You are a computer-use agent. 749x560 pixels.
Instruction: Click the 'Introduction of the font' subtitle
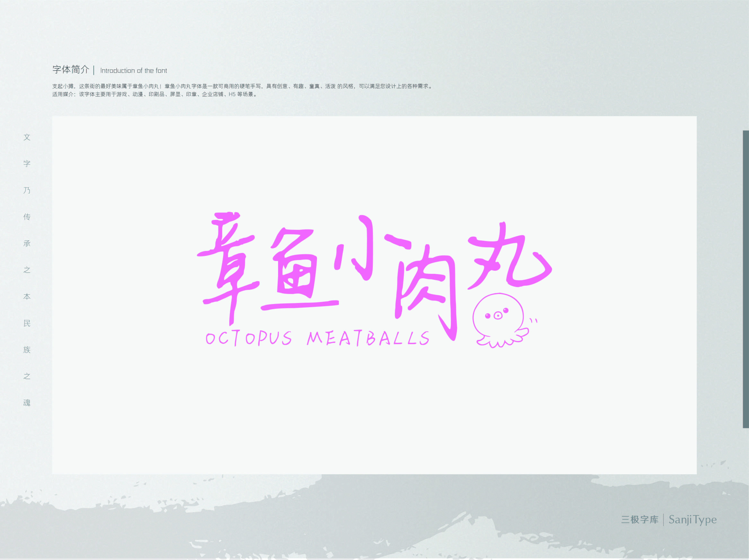click(133, 71)
